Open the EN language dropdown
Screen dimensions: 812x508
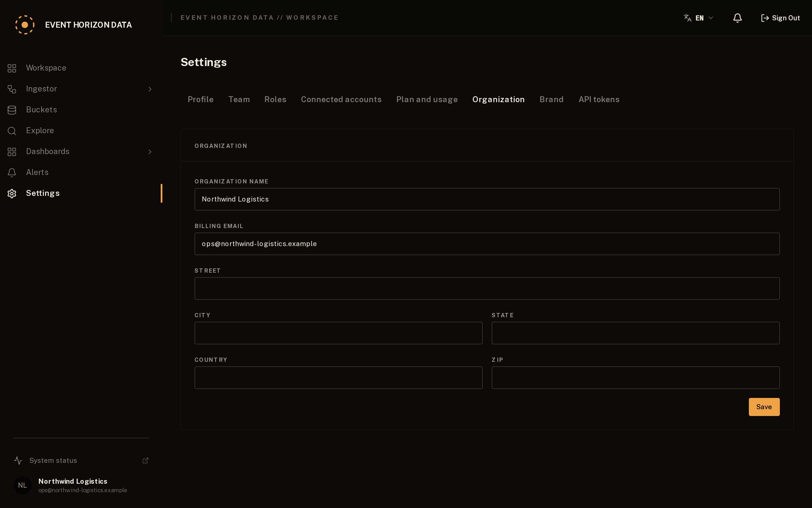[699, 18]
